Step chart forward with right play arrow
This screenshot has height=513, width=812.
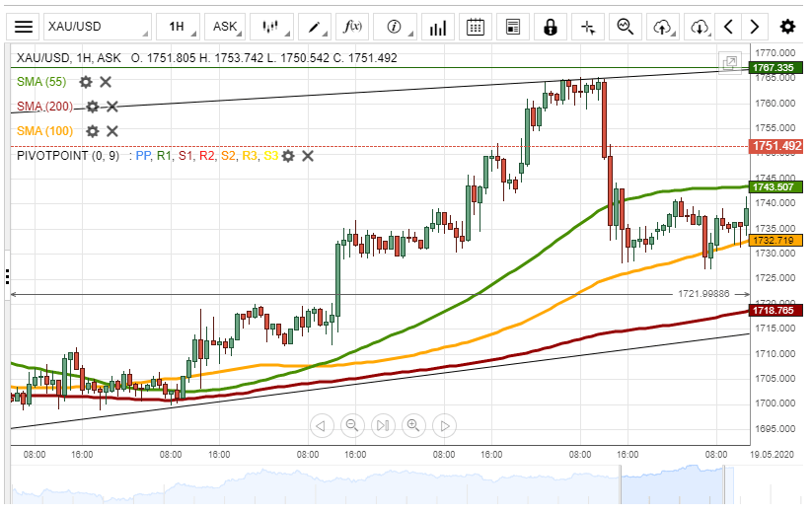[445, 426]
